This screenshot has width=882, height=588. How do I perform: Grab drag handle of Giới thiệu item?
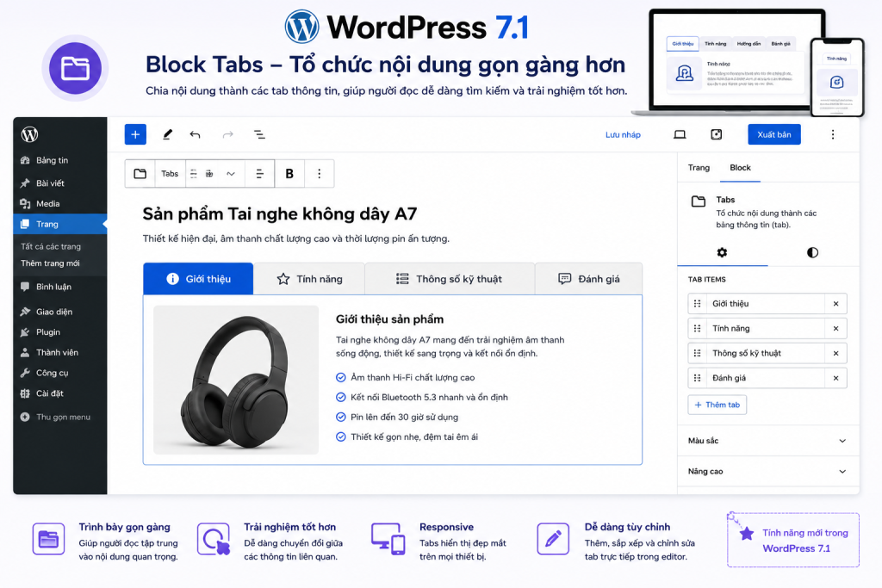[x=697, y=304]
